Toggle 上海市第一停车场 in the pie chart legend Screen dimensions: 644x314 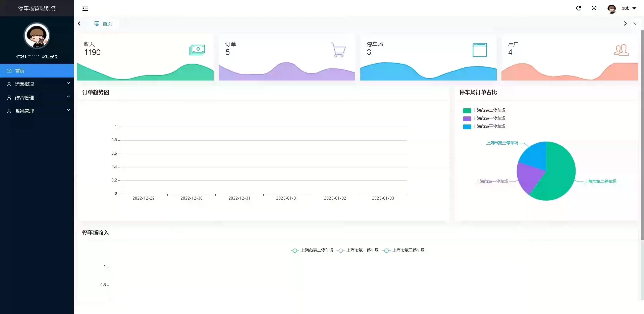[x=484, y=118]
